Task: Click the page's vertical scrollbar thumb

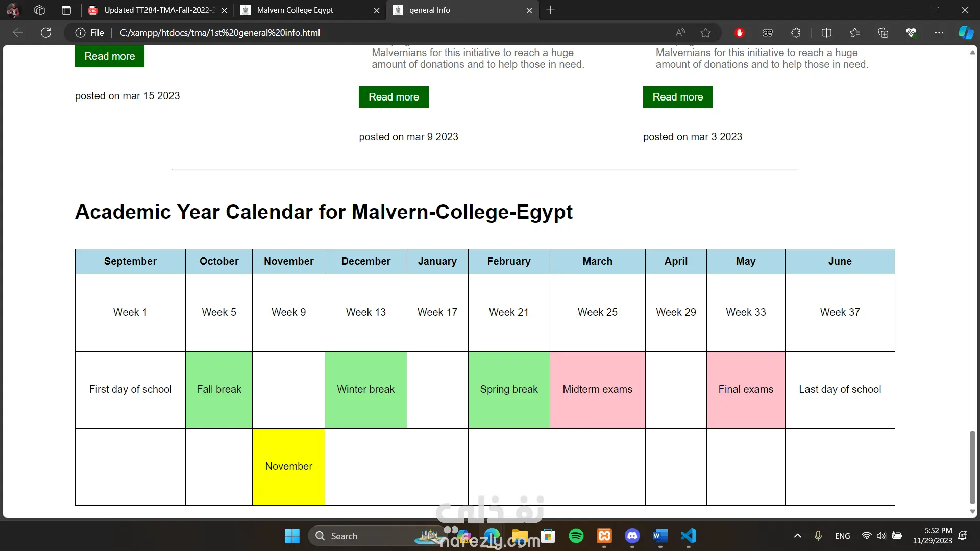Action: pyautogui.click(x=972, y=467)
